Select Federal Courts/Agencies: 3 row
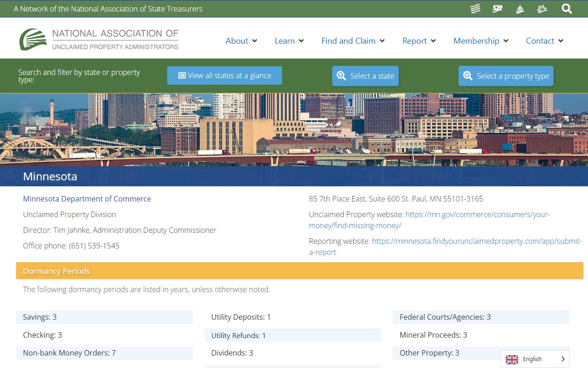The image size is (588, 368). pyautogui.click(x=481, y=317)
